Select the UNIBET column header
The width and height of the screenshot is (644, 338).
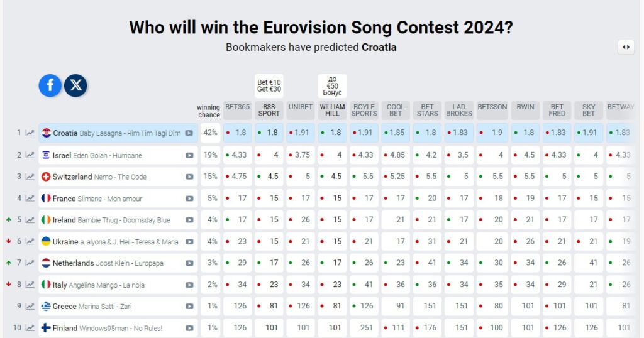click(x=301, y=107)
